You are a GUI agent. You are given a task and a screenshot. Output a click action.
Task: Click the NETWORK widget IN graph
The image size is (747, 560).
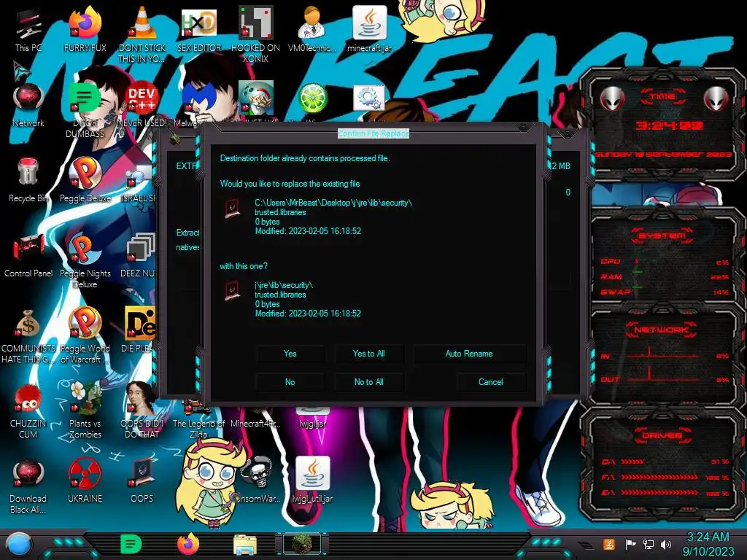(x=664, y=354)
